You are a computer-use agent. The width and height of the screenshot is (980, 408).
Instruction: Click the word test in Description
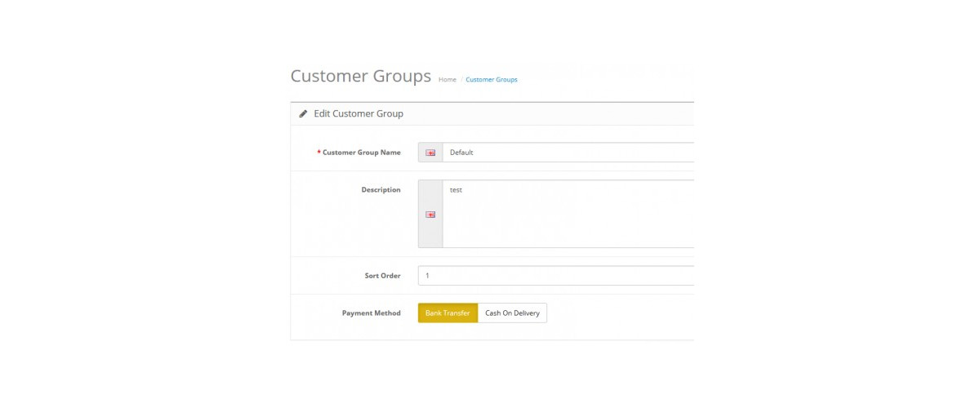pos(456,190)
